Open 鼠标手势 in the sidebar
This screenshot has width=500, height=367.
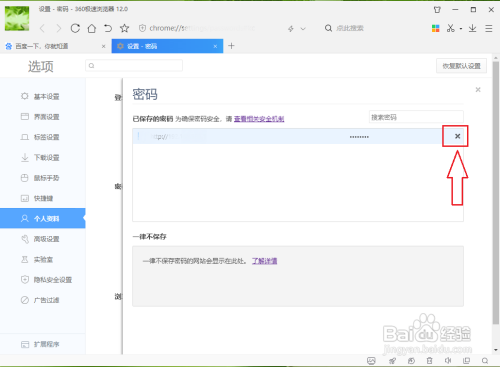[x=43, y=178]
